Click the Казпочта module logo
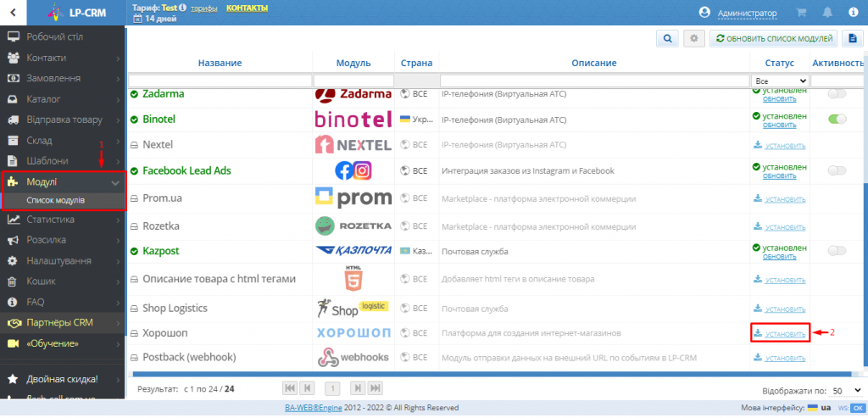Viewport: 868px width, 418px height. [x=353, y=251]
